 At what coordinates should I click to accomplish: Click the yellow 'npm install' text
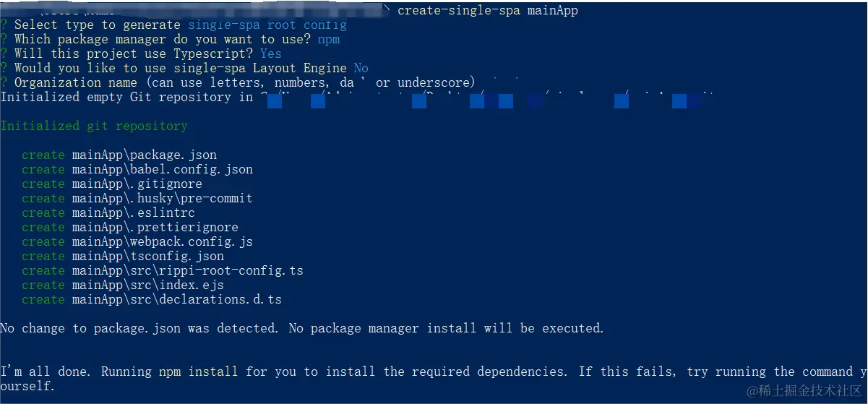[199, 371]
